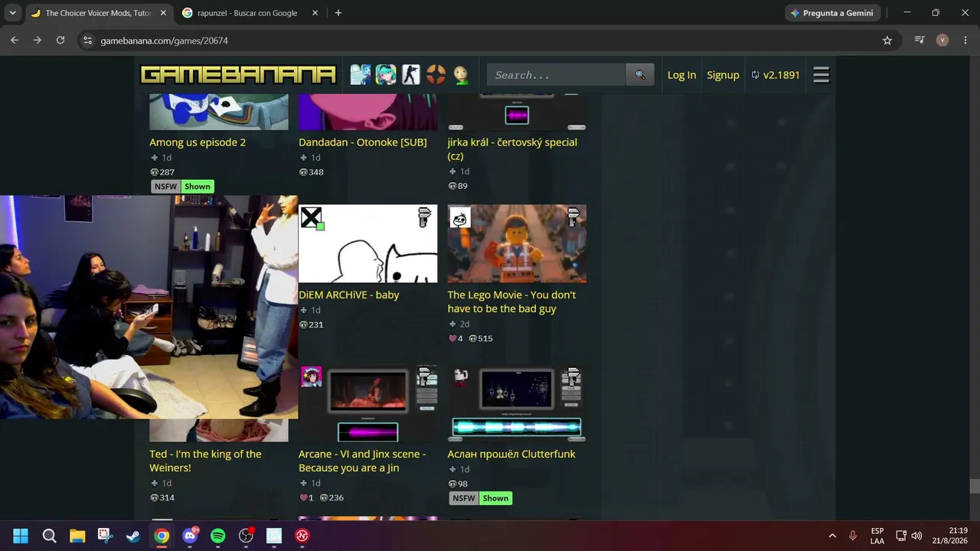
Task: Click the browser back arrow
Action: coord(15,41)
